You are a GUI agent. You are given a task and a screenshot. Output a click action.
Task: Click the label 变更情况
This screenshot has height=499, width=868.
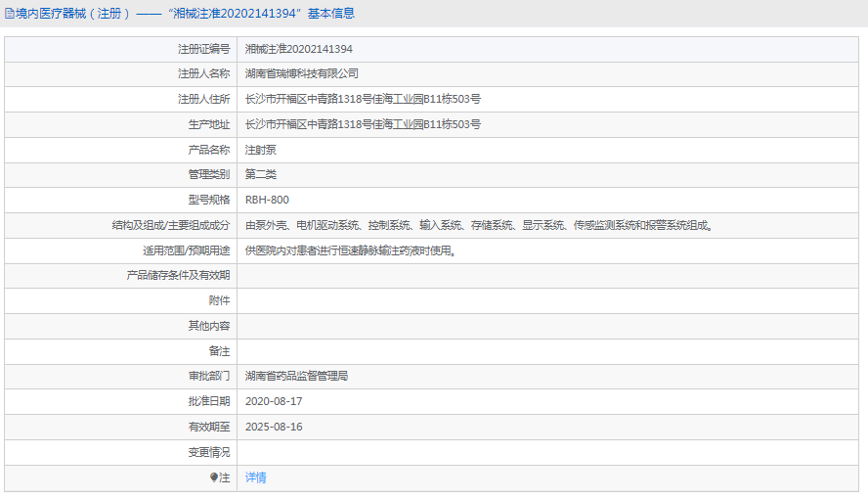[209, 452]
